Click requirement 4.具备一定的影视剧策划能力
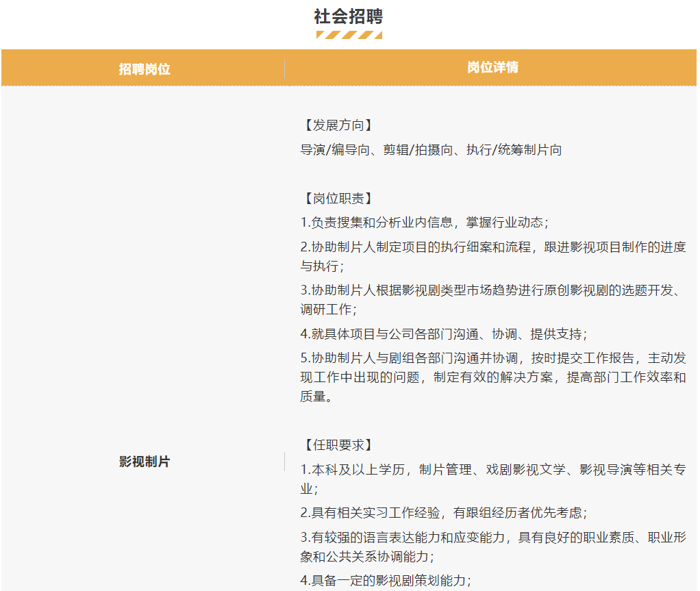The width and height of the screenshot is (700, 591). tap(386, 580)
